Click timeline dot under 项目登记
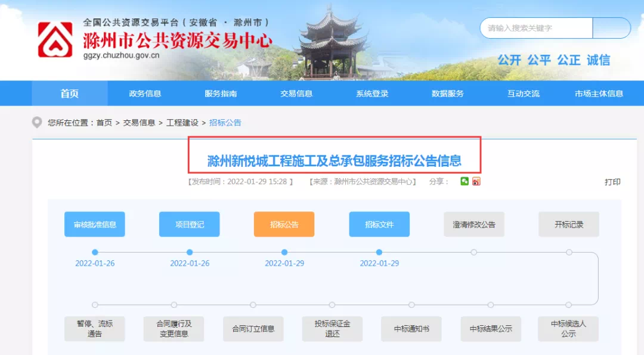Screen dimensions: 644x355 click(190, 252)
